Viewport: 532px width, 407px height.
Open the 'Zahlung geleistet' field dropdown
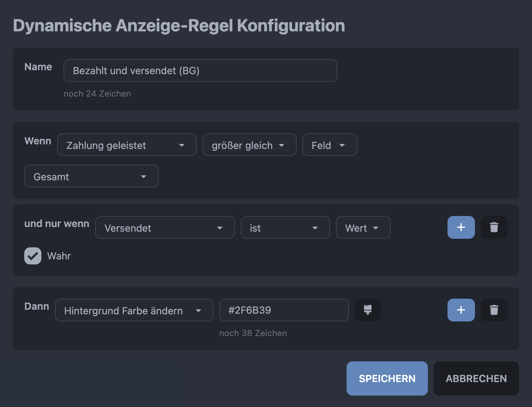127,145
